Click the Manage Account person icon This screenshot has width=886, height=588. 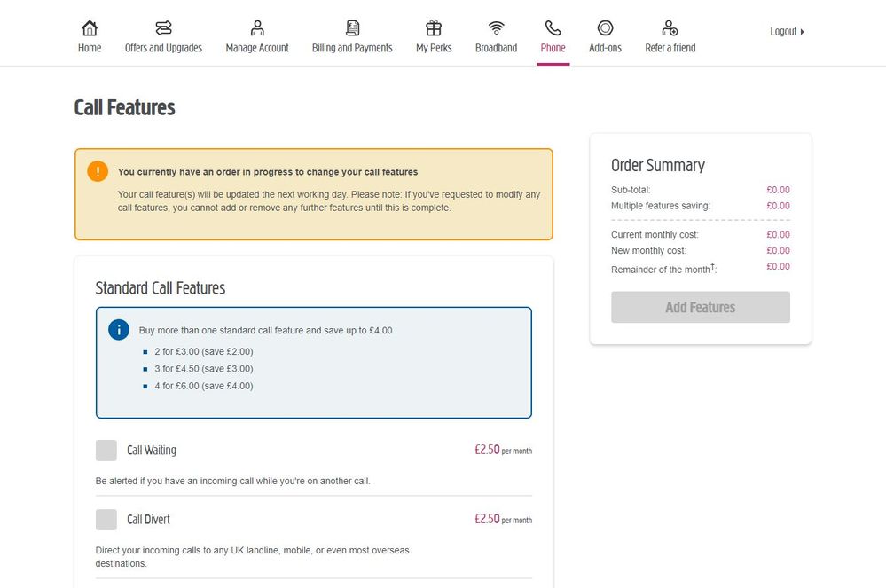(x=257, y=28)
